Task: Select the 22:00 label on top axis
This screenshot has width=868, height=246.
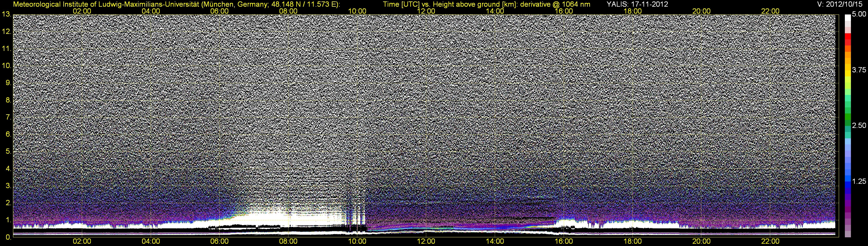Action: coord(770,11)
